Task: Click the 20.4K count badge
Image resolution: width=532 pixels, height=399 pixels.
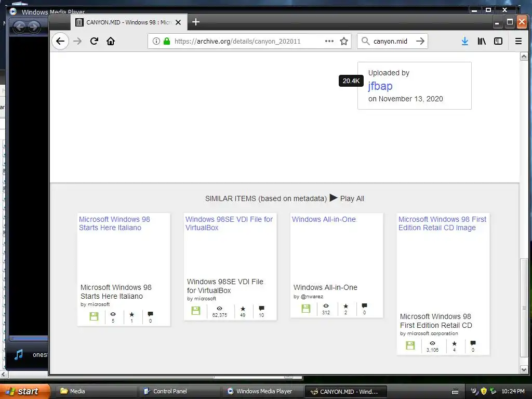Action: click(351, 81)
